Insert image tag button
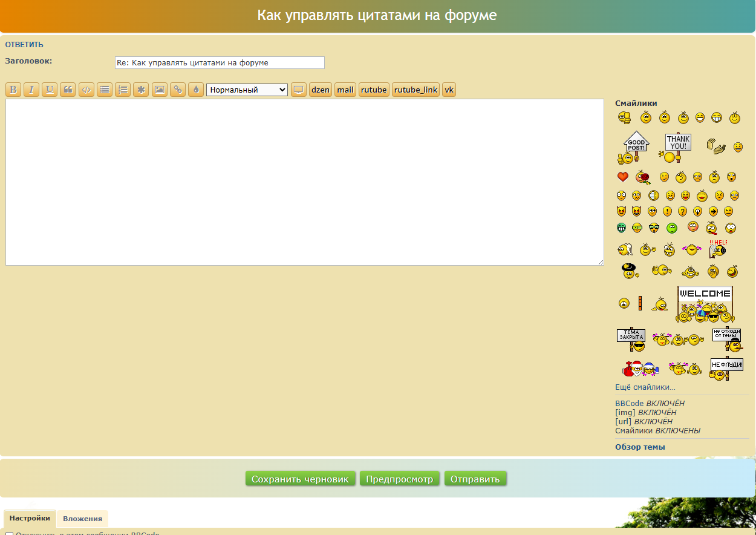The image size is (756, 535). pos(159,90)
